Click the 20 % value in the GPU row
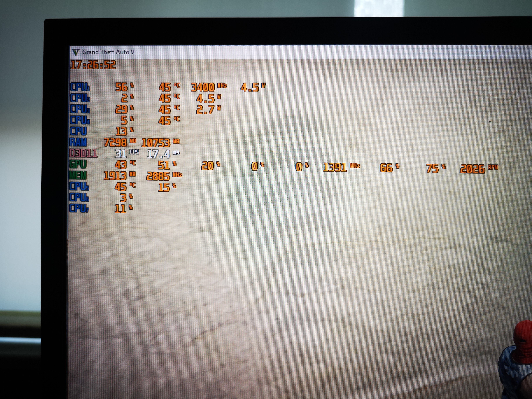The image size is (532, 399). click(211, 166)
